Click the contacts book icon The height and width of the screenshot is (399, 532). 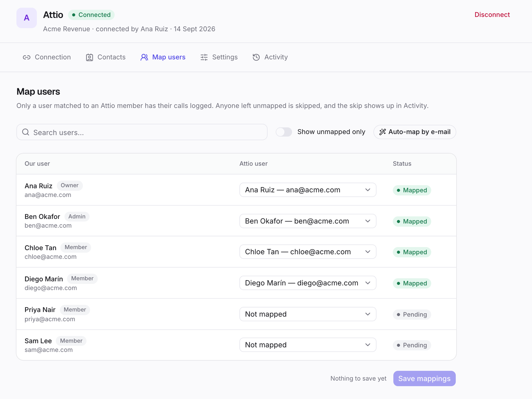point(89,58)
